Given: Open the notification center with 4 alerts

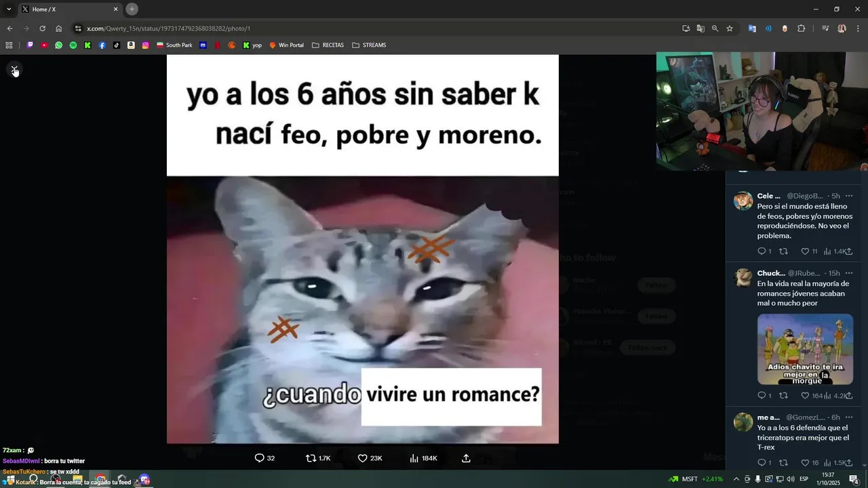Looking at the screenshot, I should [854, 479].
